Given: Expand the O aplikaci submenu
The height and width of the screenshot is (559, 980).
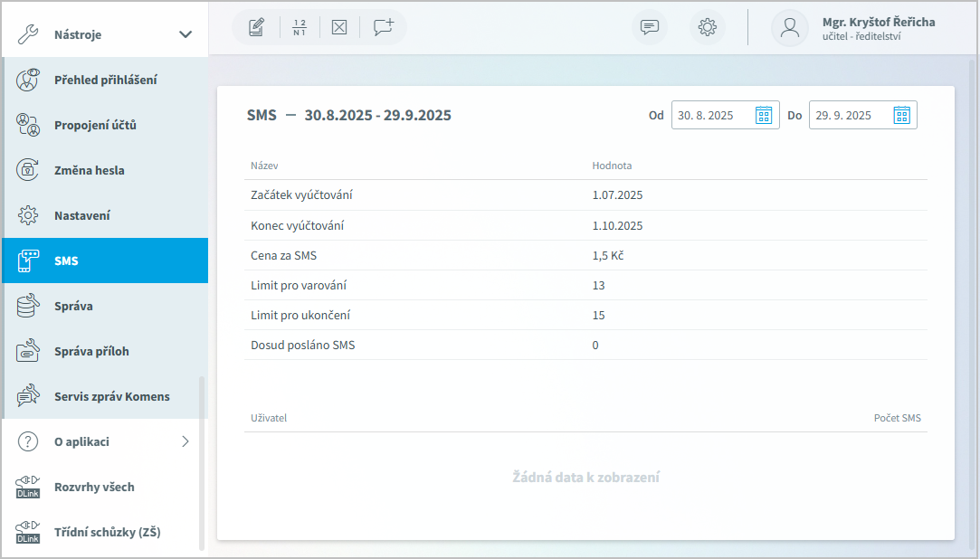Looking at the screenshot, I should [x=186, y=441].
